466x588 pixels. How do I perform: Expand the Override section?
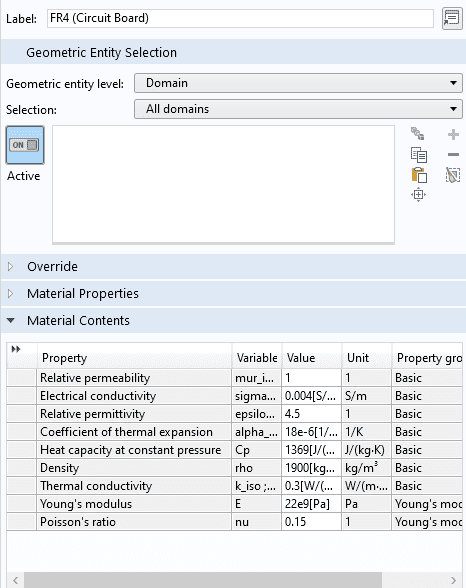click(x=10, y=267)
